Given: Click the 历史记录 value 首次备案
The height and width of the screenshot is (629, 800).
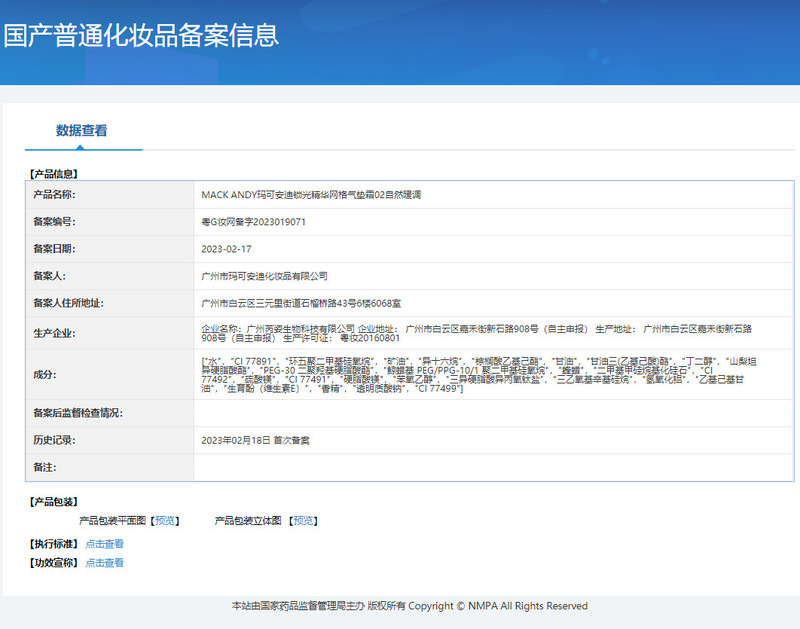Looking at the screenshot, I should click(255, 440).
